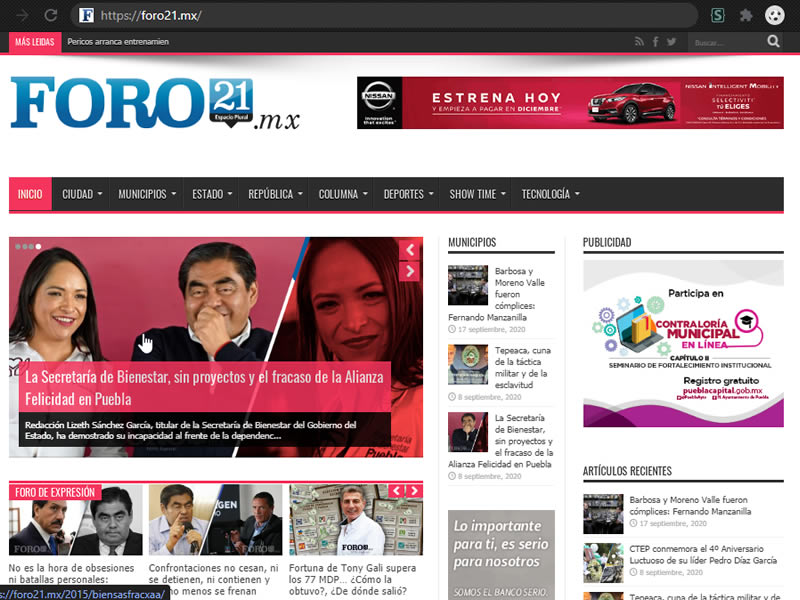Image resolution: width=800 pixels, height=600 pixels.
Task: Open the RSS feed icon
Action: point(639,42)
